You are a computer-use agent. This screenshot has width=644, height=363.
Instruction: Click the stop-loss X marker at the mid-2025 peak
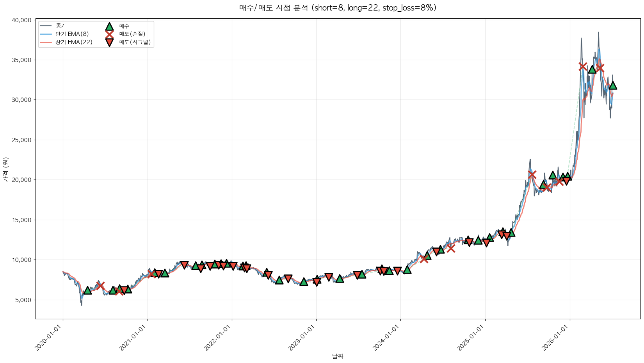tap(532, 174)
